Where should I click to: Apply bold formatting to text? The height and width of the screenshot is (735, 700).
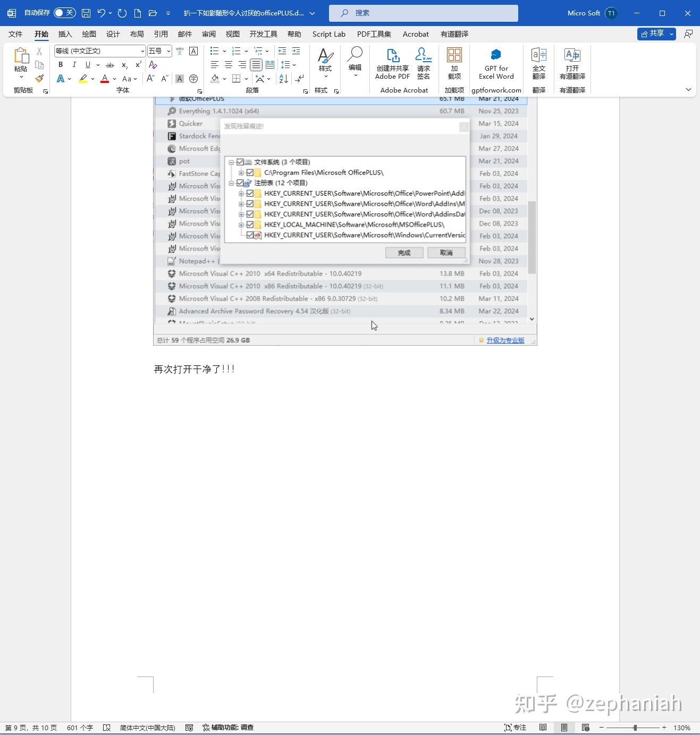pyautogui.click(x=61, y=65)
